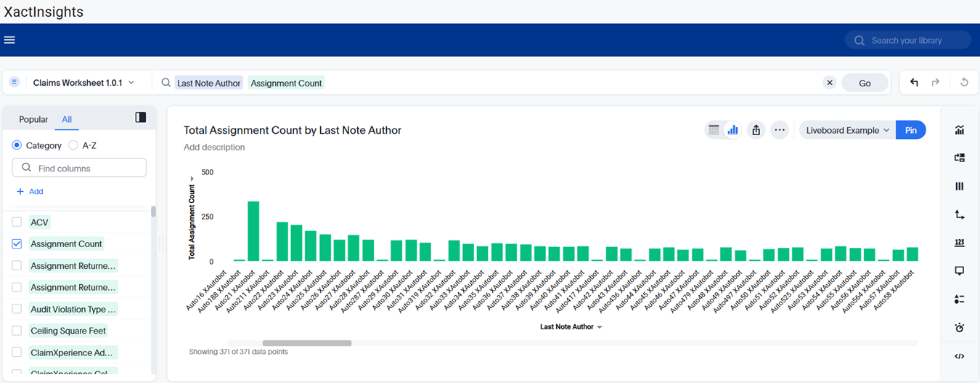Image resolution: width=980 pixels, height=383 pixels.
Task: Open embed code icon in right sidebar
Action: [x=960, y=356]
